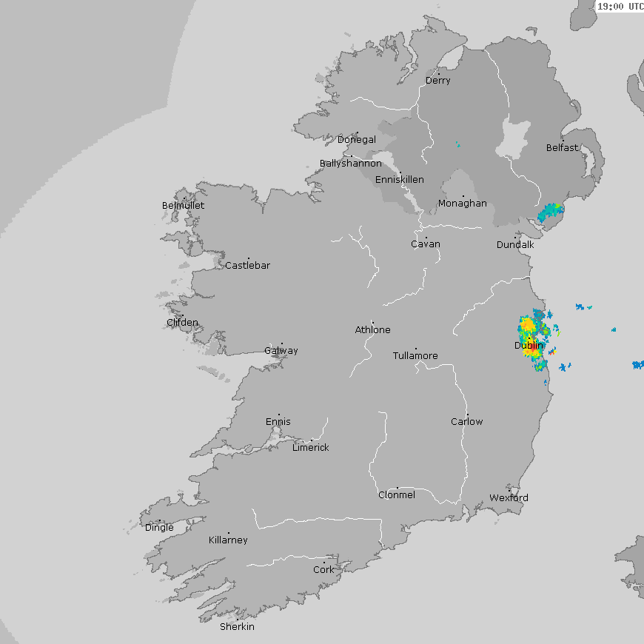Click the Belmullet town label
Image resolution: width=644 pixels, height=644 pixels.
[183, 205]
